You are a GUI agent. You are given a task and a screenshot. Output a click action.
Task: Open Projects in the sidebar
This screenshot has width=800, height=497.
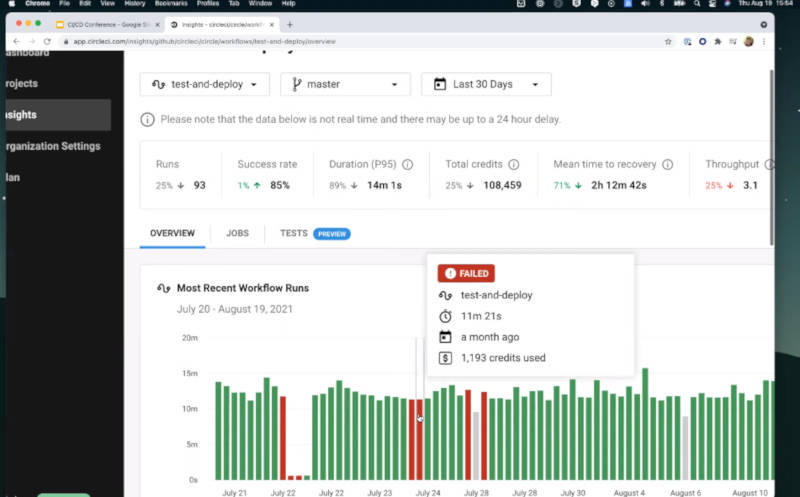pos(21,83)
